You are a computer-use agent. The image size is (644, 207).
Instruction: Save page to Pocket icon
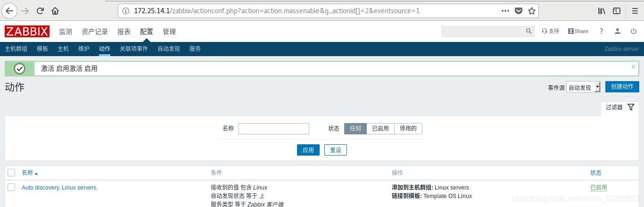pos(518,10)
